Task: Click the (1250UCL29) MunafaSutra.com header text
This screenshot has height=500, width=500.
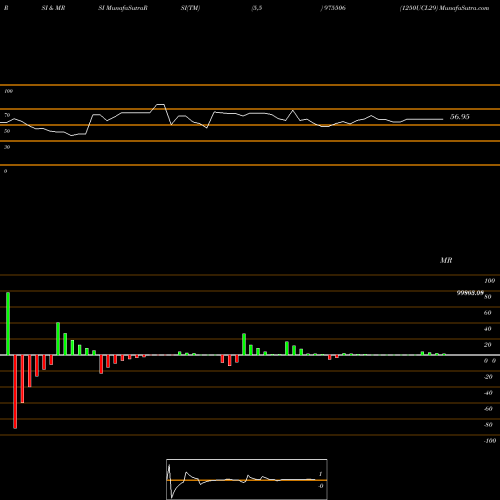Action: [x=445, y=8]
